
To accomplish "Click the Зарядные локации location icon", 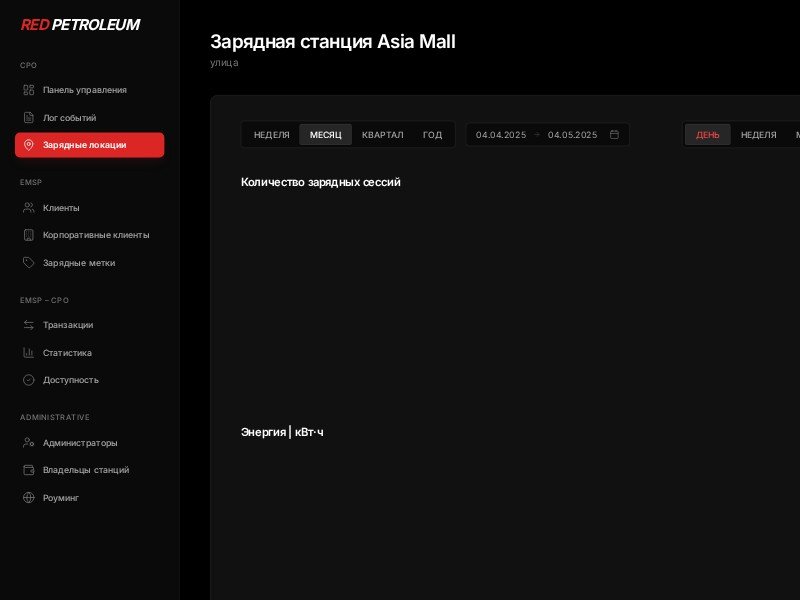I will coord(28,145).
